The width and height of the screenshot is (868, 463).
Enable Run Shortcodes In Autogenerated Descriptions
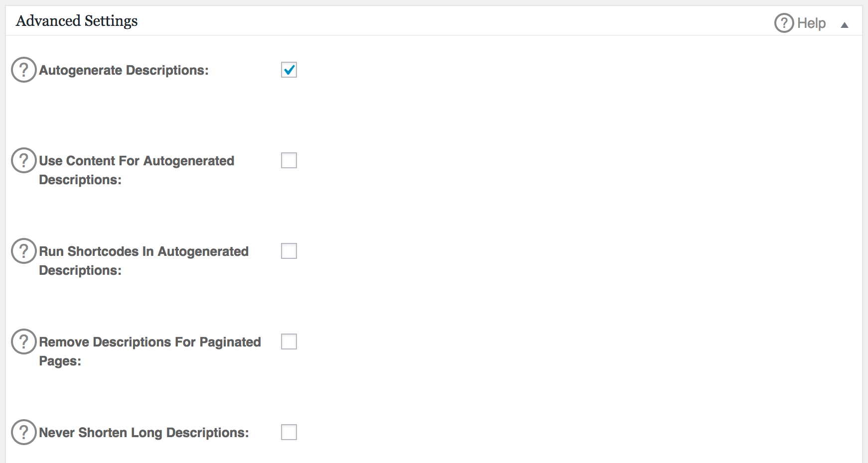click(289, 251)
